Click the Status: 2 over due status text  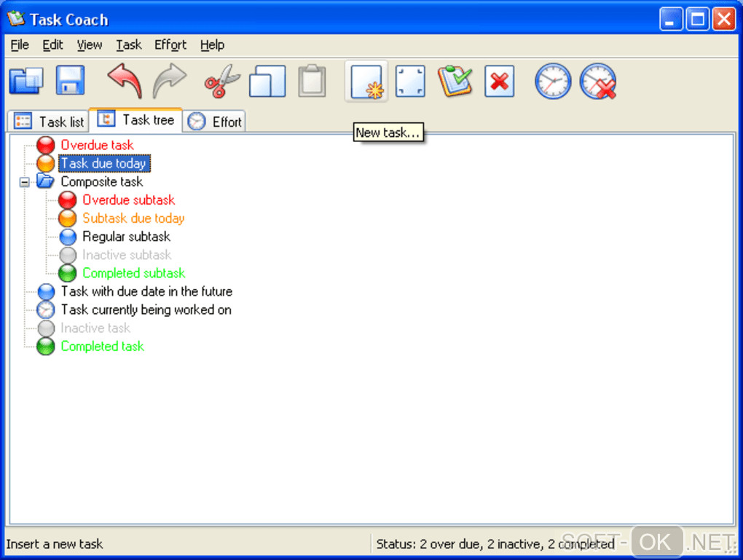[x=495, y=544]
